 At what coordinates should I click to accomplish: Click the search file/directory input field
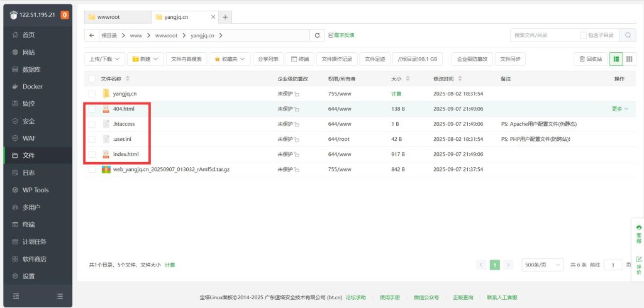point(544,35)
